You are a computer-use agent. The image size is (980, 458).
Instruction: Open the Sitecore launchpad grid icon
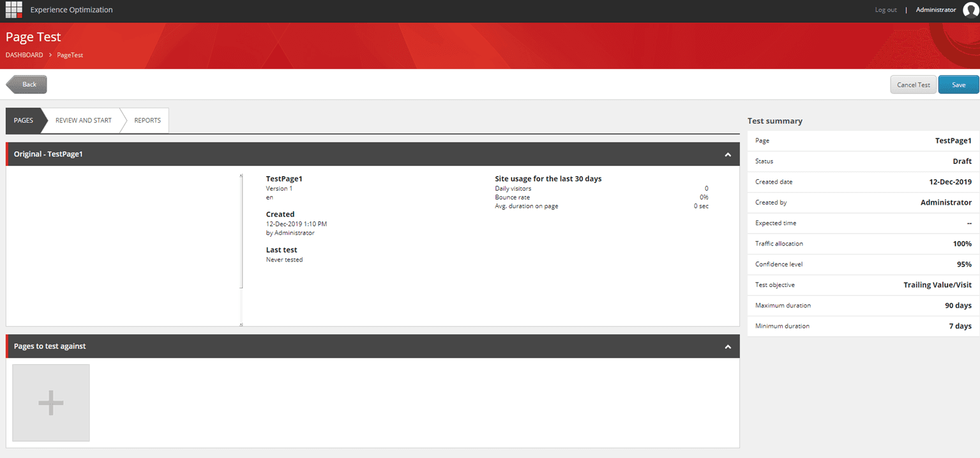point(14,10)
